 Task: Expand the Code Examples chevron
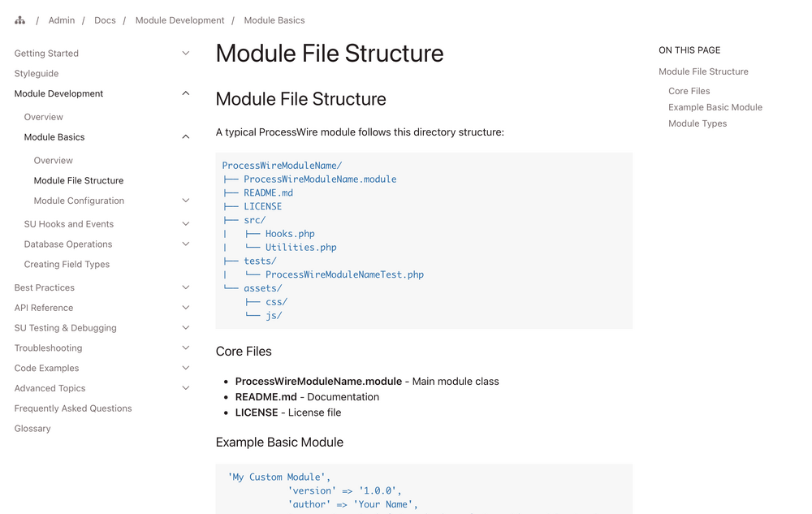coord(186,369)
